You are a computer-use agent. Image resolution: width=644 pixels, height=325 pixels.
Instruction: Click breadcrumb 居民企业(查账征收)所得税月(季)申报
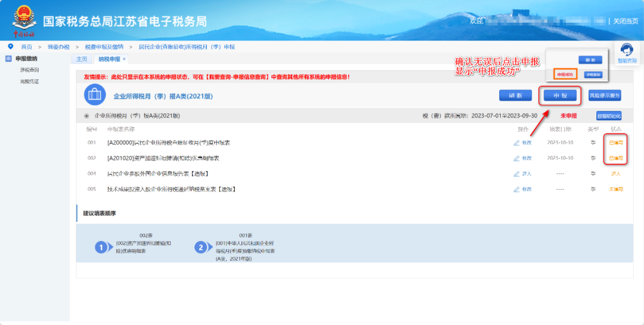[187, 47]
